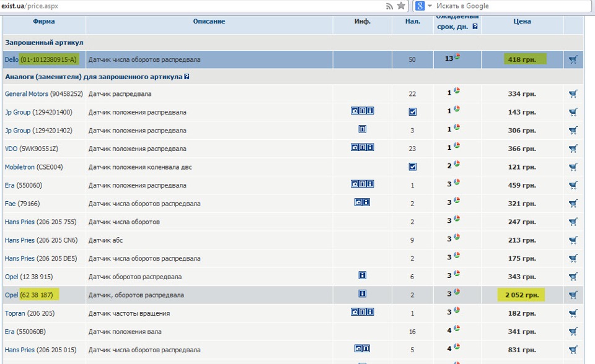Add Fae 79166 to cart
The height and width of the screenshot is (364, 595).
(x=573, y=204)
